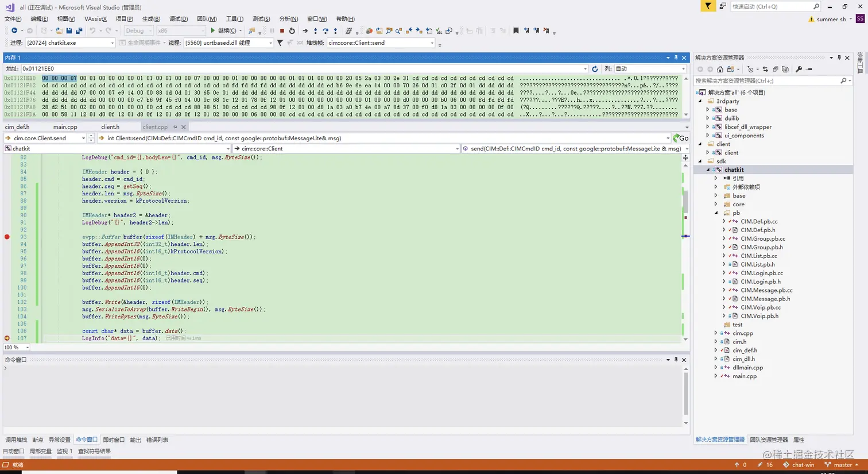The height and width of the screenshot is (474, 868).
Task: Click the thread filter funnel icon
Action: [280, 43]
